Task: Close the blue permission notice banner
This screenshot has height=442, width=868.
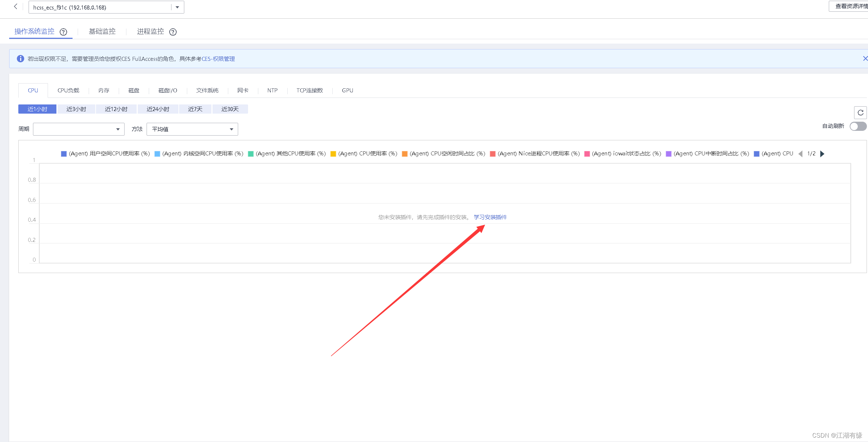Action: pyautogui.click(x=865, y=59)
